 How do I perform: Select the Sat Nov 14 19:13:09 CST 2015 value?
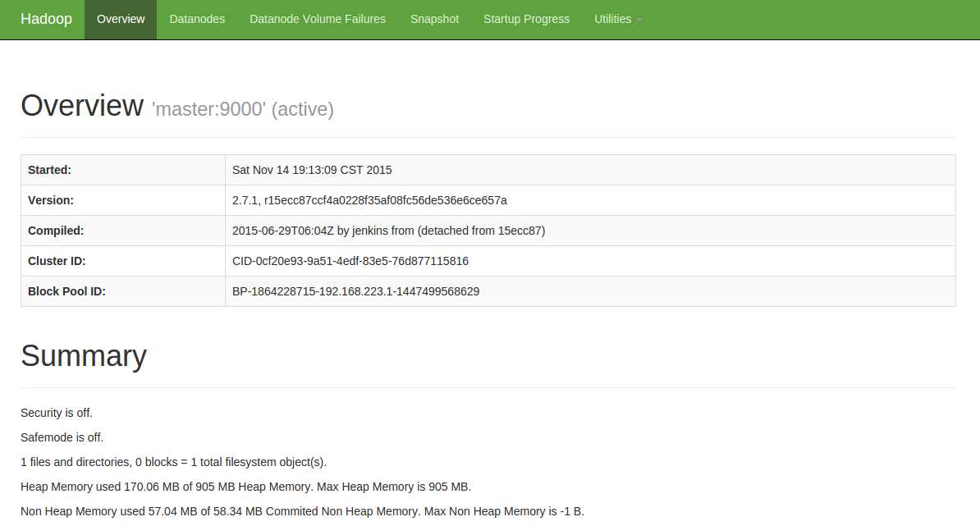click(312, 170)
